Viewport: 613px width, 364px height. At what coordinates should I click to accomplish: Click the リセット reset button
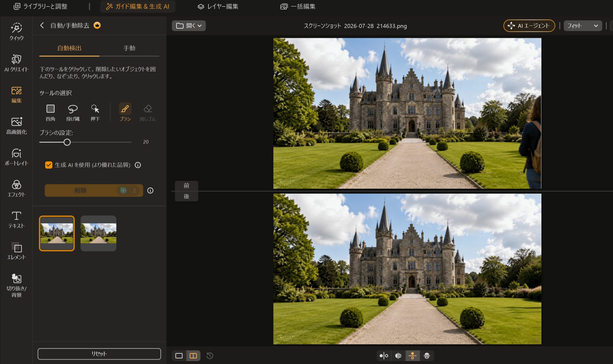click(99, 354)
